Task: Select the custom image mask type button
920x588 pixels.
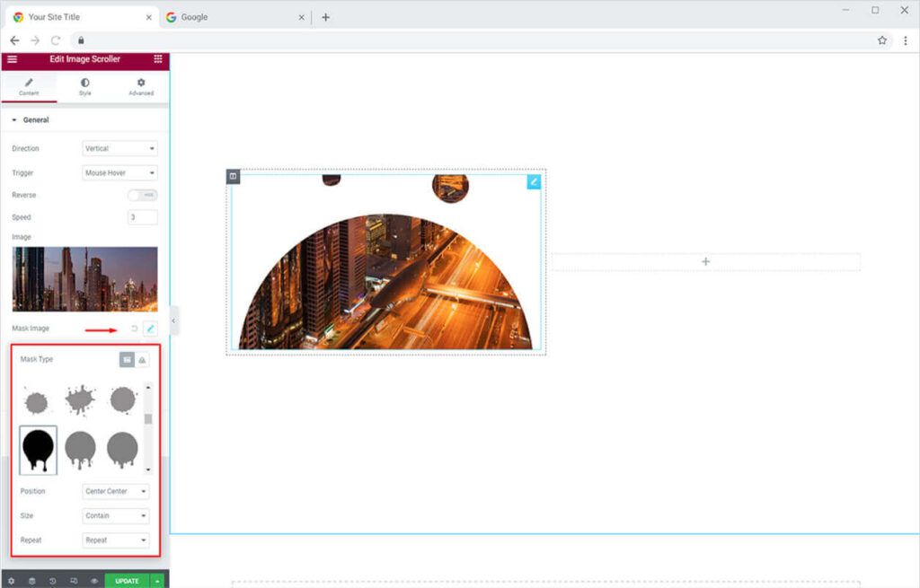Action: (142, 359)
